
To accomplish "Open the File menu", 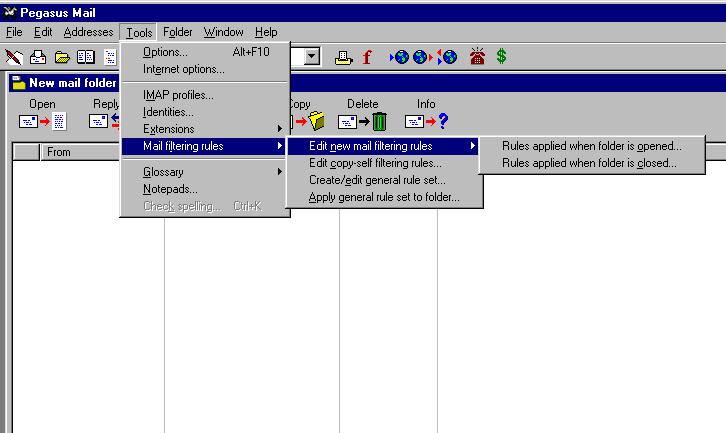I will 14,32.
